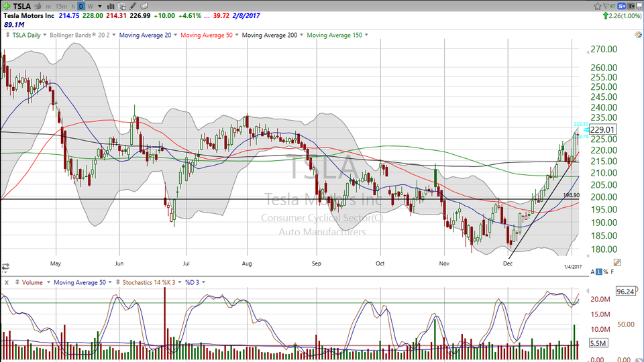
Task: Click the Dec label on time axis
Action: pos(508,263)
